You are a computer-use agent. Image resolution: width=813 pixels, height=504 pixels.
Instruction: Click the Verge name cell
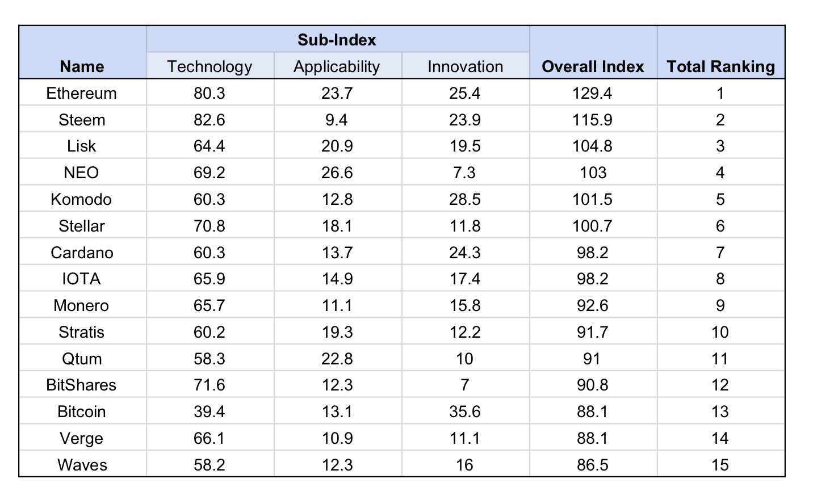coord(82,438)
